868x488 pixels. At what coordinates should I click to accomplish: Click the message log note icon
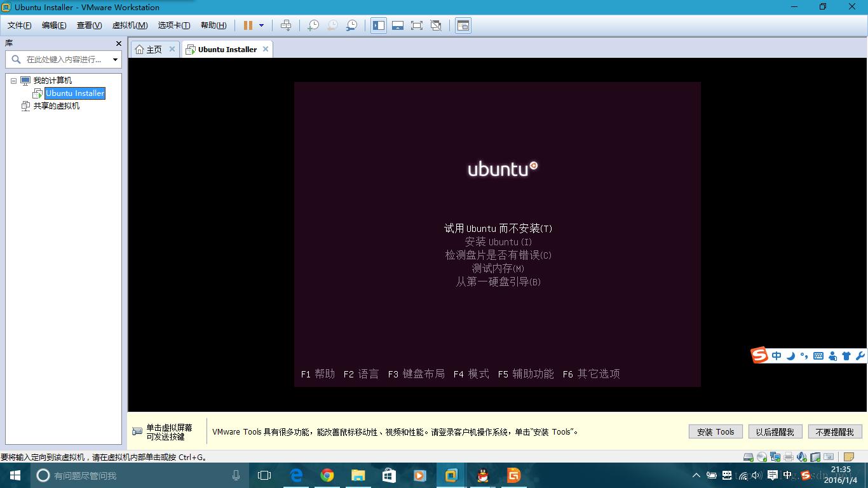pyautogui.click(x=848, y=457)
